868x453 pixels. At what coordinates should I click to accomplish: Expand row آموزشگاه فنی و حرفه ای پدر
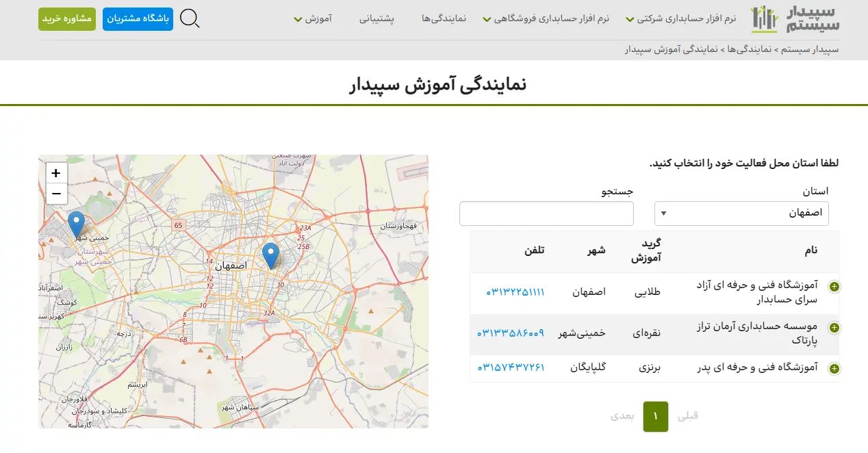(x=834, y=369)
